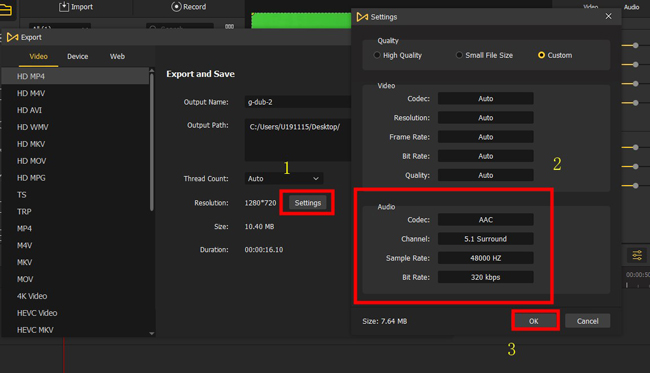Click the green clip in main window
Viewport: 650px width, 373px height.
(301, 21)
